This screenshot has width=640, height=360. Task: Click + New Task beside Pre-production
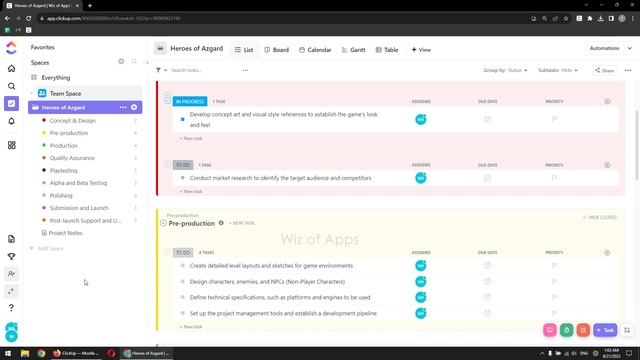pos(242,223)
